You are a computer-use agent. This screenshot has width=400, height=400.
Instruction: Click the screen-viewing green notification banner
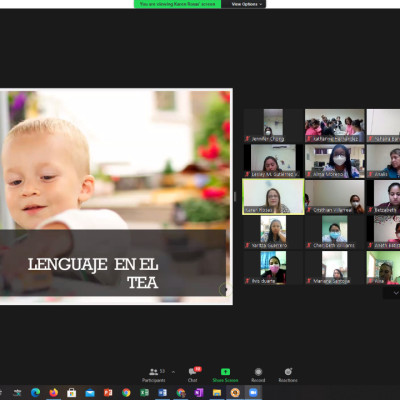coord(177,4)
